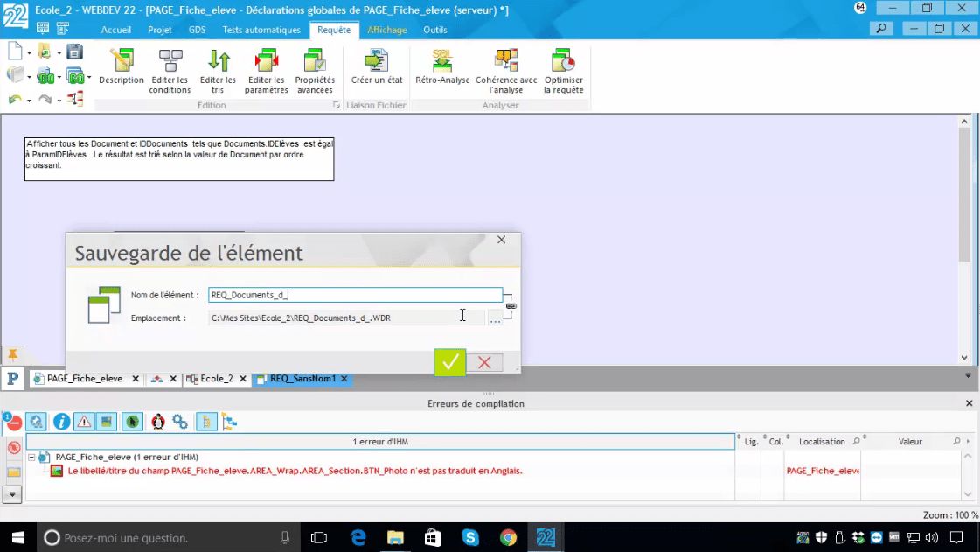The height and width of the screenshot is (552, 980).
Task: Select the red BTN_Photo translation error row
Action: click(x=295, y=471)
